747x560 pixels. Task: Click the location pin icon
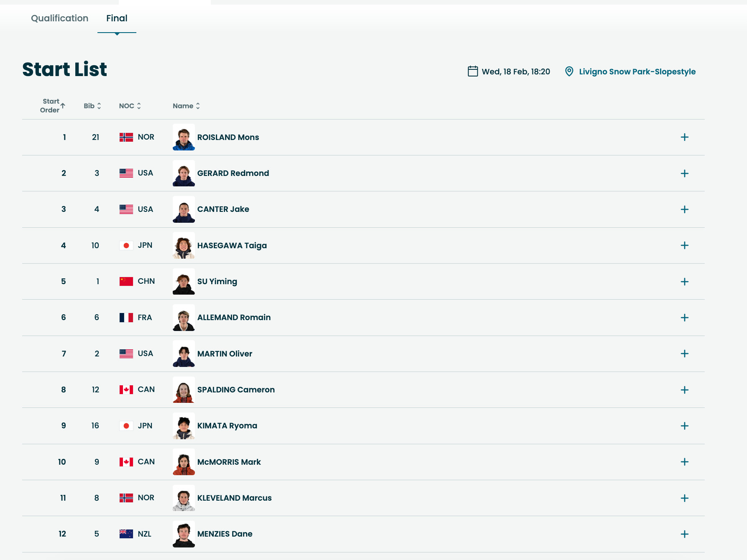click(569, 71)
